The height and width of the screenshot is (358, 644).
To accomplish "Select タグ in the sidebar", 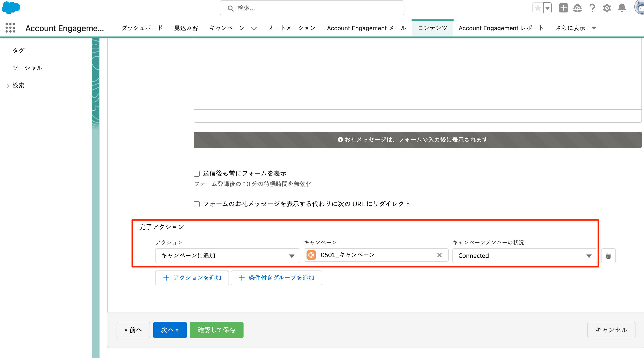I will point(18,50).
